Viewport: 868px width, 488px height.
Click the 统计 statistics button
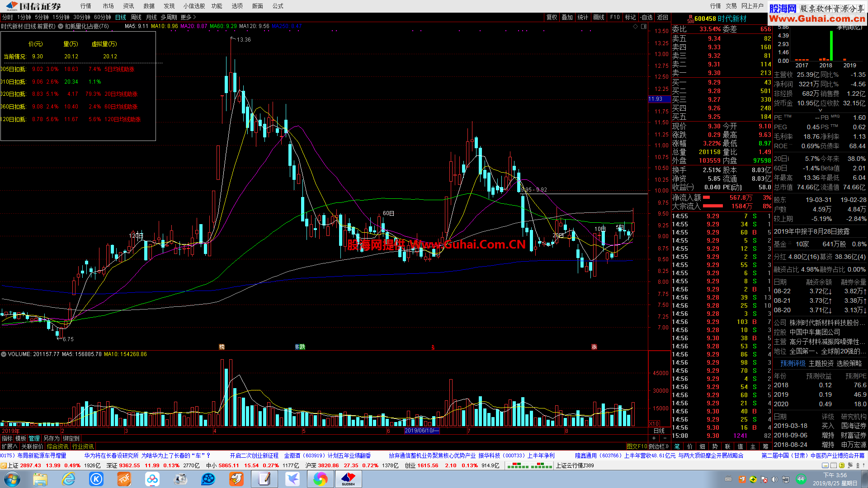[583, 17]
